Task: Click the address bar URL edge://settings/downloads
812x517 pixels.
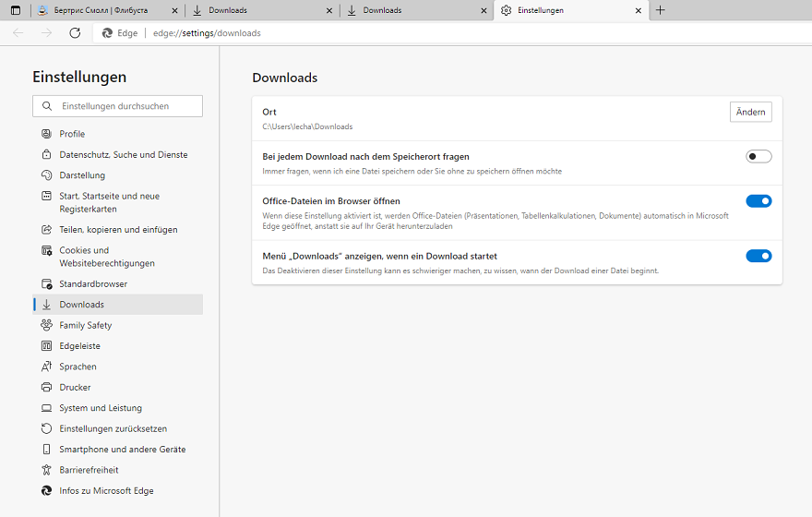Action: [x=207, y=33]
